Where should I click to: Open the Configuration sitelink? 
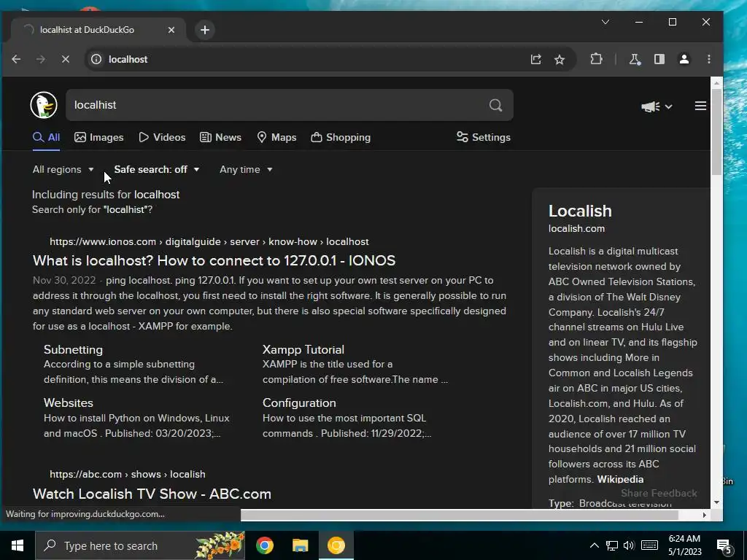coord(299,402)
